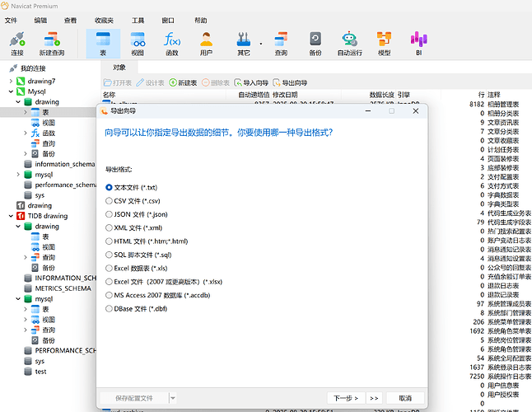Select drawing7 connection in tree

41,81
